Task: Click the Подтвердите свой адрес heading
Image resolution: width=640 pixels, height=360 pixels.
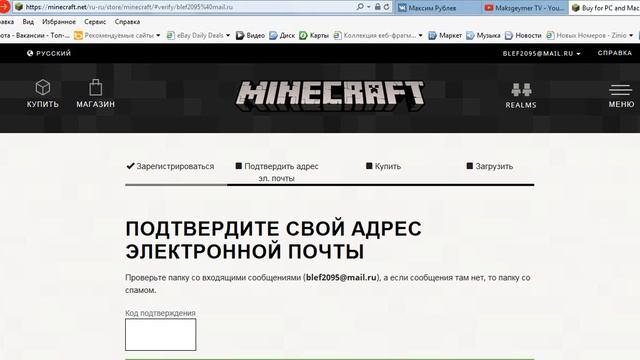Action: pos(273,240)
